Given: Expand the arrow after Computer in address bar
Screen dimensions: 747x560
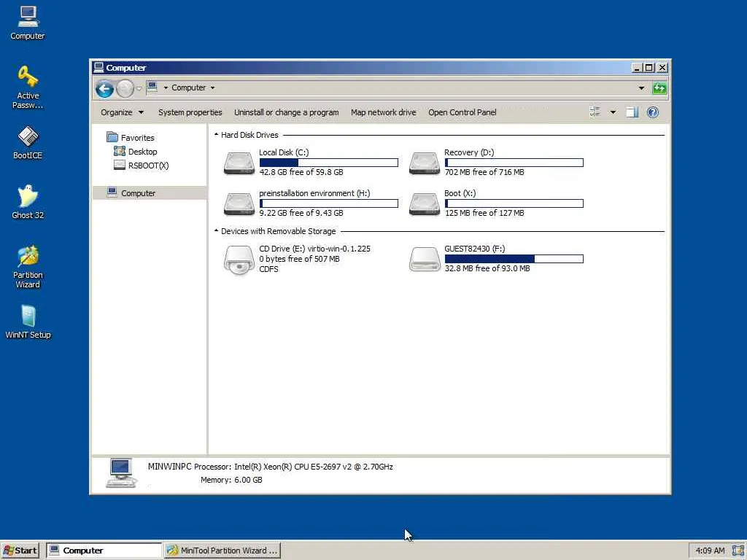Looking at the screenshot, I should click(212, 87).
